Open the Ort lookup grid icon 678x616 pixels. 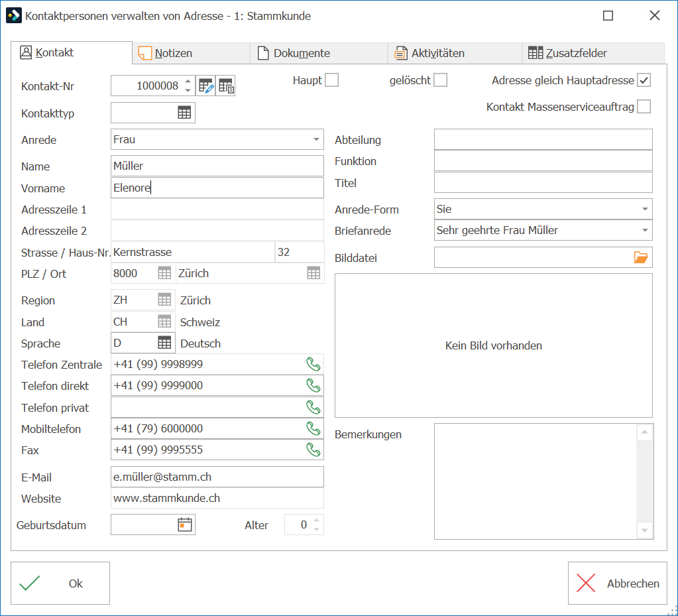click(x=313, y=273)
